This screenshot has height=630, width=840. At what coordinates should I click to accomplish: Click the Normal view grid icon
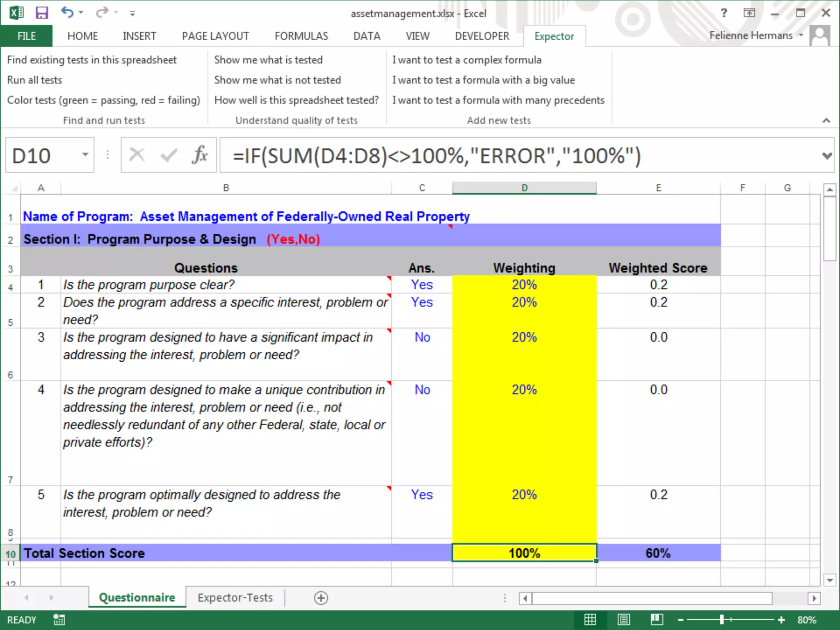coord(590,620)
